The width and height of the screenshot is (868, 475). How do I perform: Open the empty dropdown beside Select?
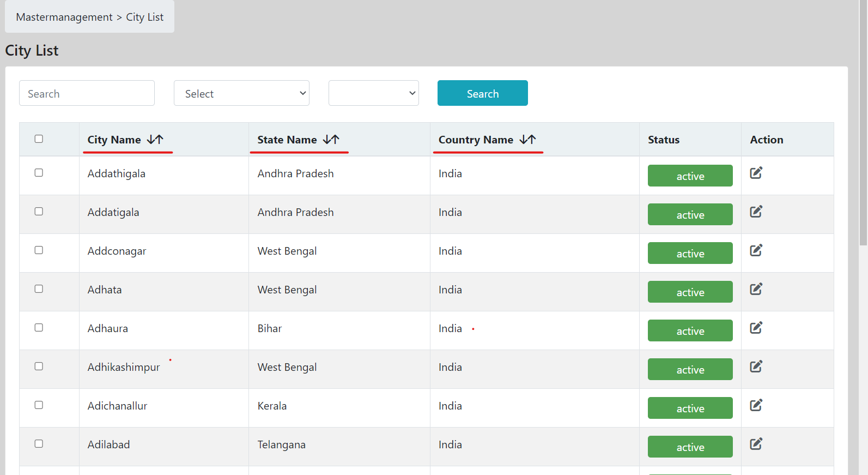point(374,93)
